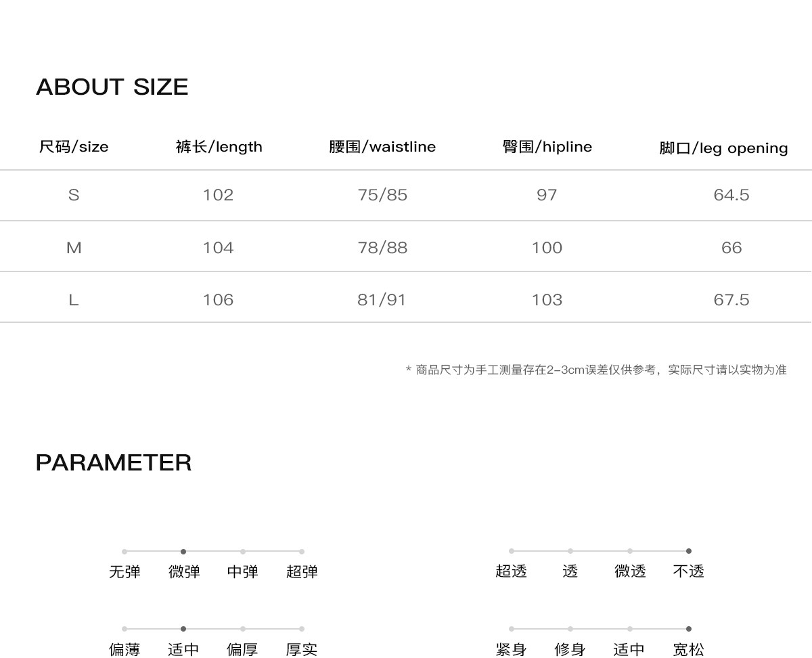Viewport: 812px width, 658px height.
Task: Click the size L waistline value 81/91
Action: point(382,300)
